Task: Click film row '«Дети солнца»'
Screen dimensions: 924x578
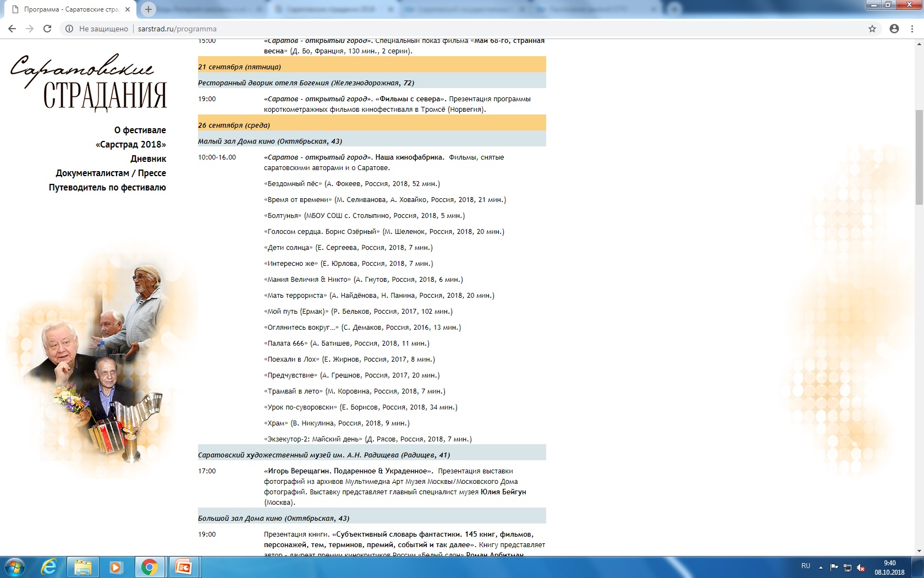Action: click(x=348, y=248)
